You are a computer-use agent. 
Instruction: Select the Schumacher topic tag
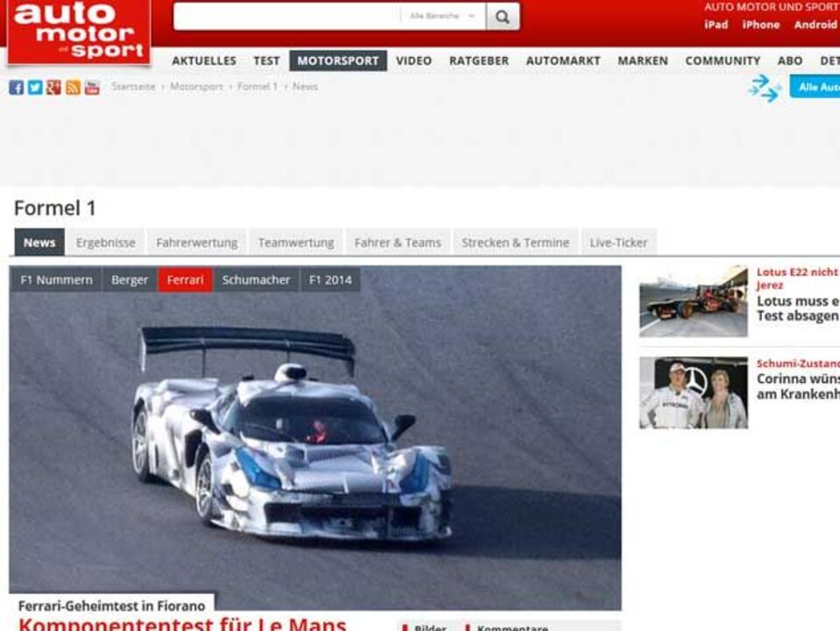point(256,280)
